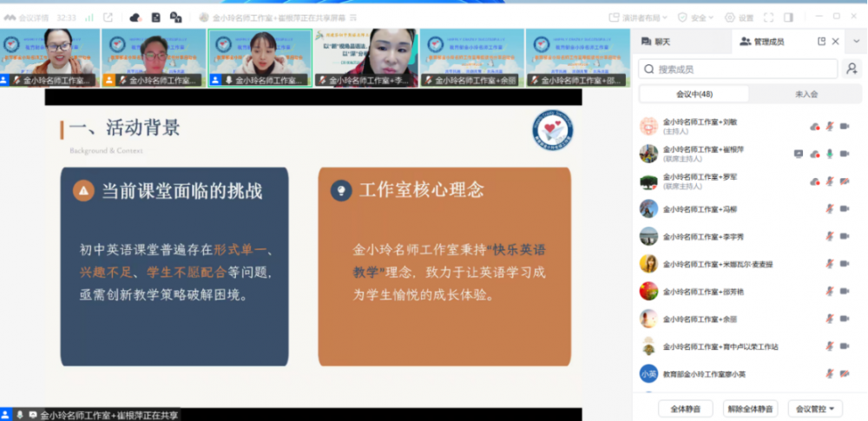Toggle the side panel layout icon
Viewport: 868px width, 421px height.
pos(789,17)
